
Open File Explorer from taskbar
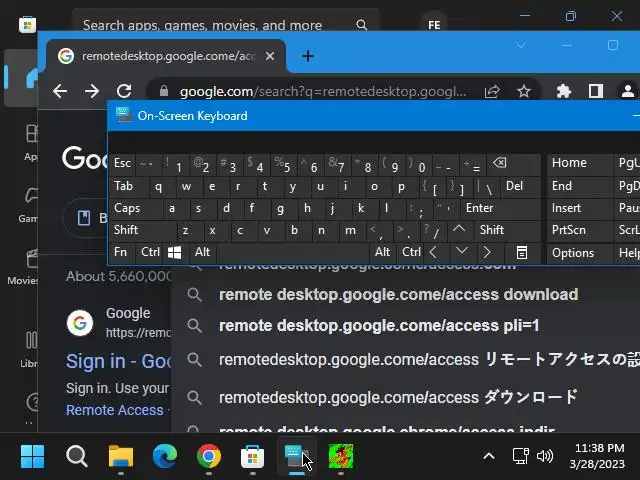(x=121, y=456)
